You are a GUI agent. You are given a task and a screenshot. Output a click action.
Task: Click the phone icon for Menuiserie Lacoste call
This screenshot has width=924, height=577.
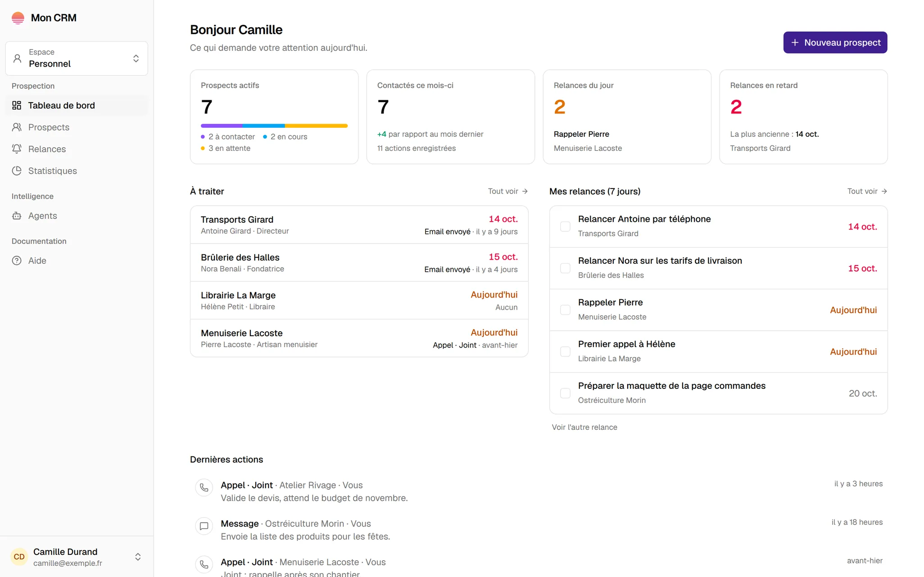[204, 564]
